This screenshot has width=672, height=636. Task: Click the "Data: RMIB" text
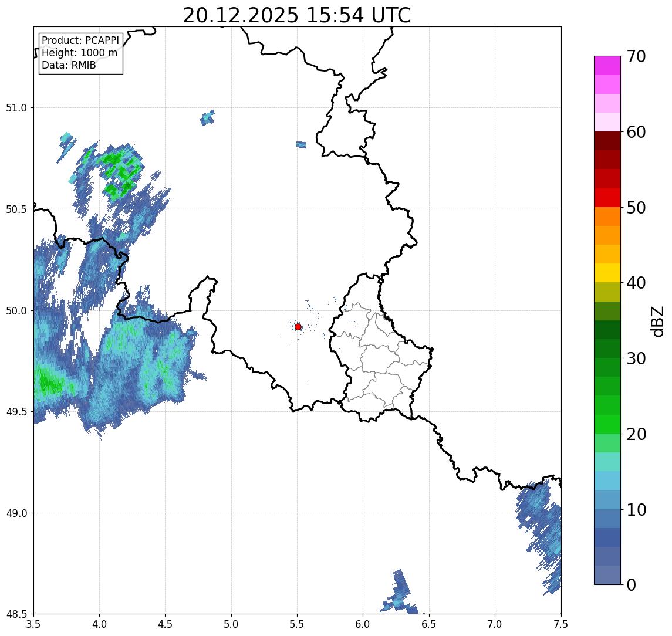69,65
